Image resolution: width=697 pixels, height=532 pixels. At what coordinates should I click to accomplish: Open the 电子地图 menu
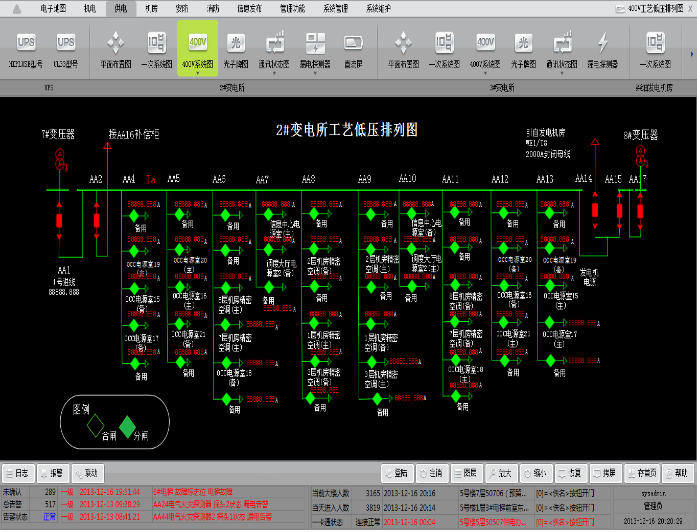[53, 8]
